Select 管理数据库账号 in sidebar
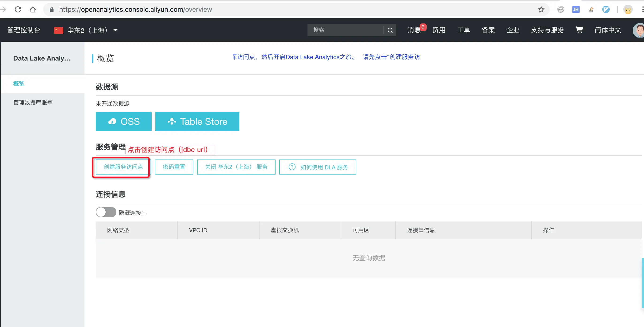Screen dimensions: 644x327 coord(33,103)
